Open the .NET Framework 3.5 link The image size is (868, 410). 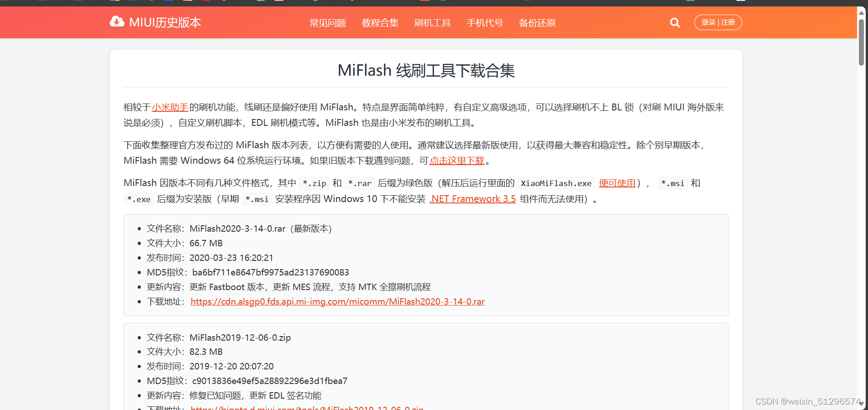[x=473, y=199]
